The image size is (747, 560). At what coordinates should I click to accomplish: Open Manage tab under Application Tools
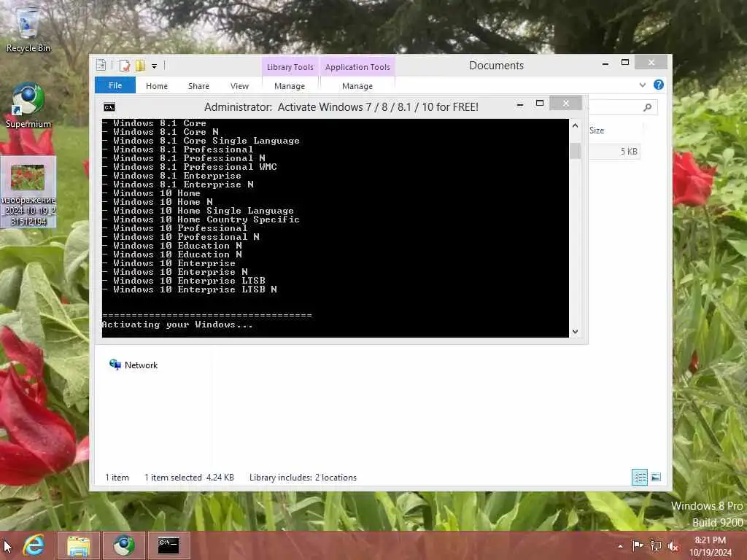point(357,86)
